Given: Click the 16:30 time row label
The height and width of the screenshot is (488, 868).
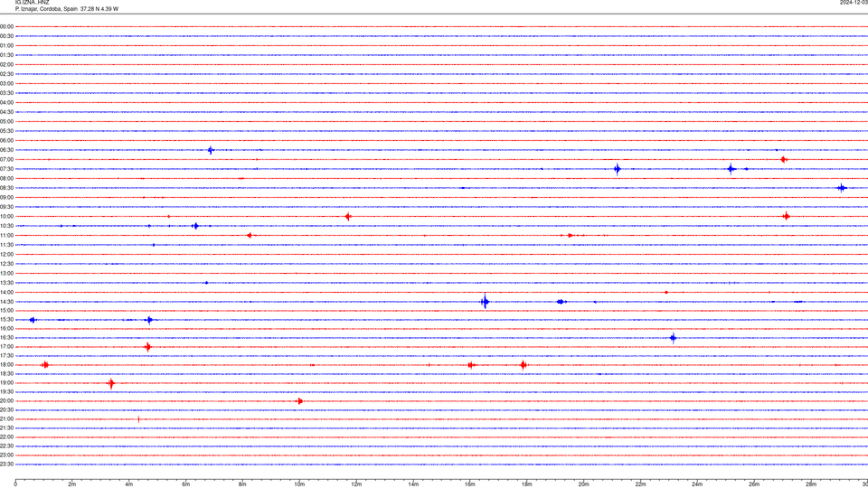Looking at the screenshot, I should click(x=6, y=337).
